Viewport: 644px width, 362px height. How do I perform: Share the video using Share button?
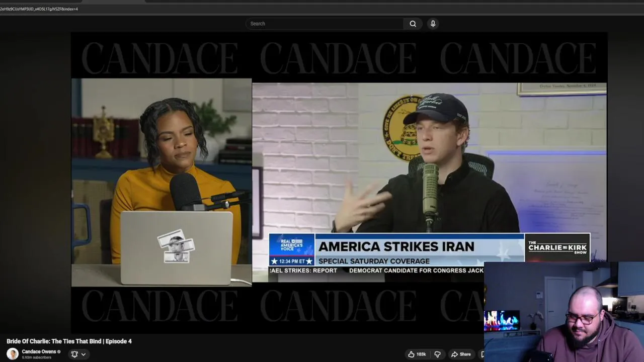[x=461, y=354]
